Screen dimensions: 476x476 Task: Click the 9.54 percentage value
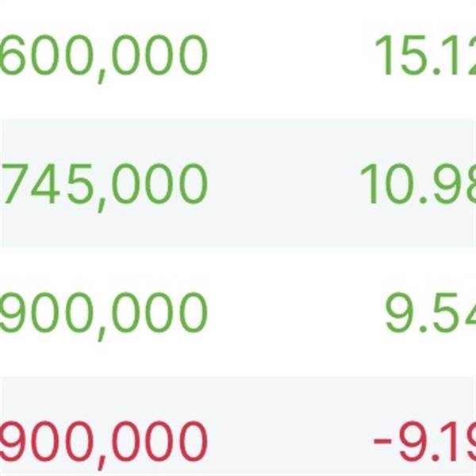pos(430,313)
